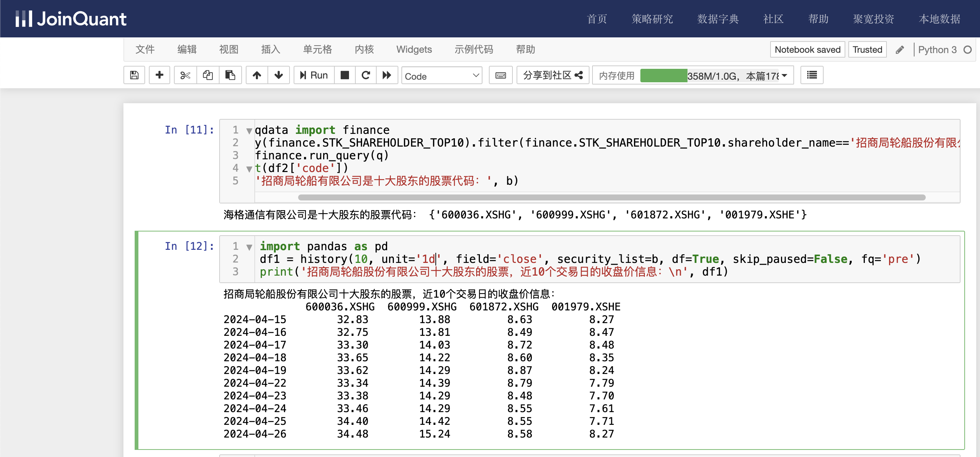
Task: Open the command palette keyboard icon
Action: click(500, 75)
